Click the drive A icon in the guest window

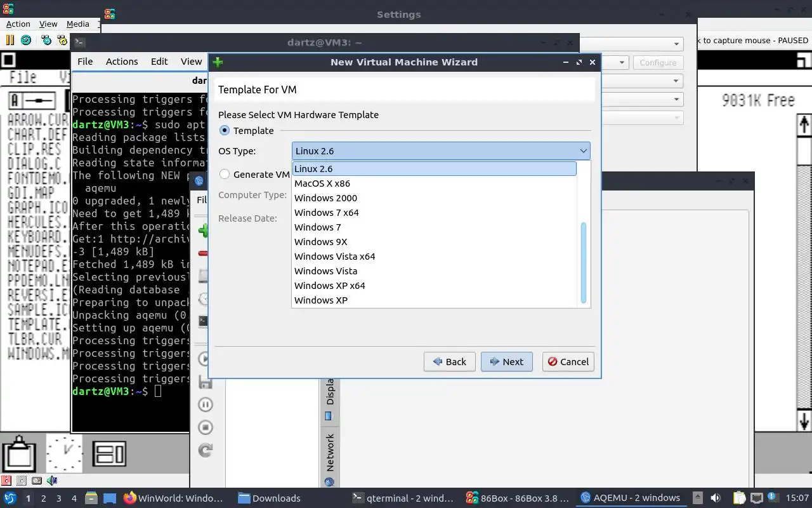(x=32, y=100)
